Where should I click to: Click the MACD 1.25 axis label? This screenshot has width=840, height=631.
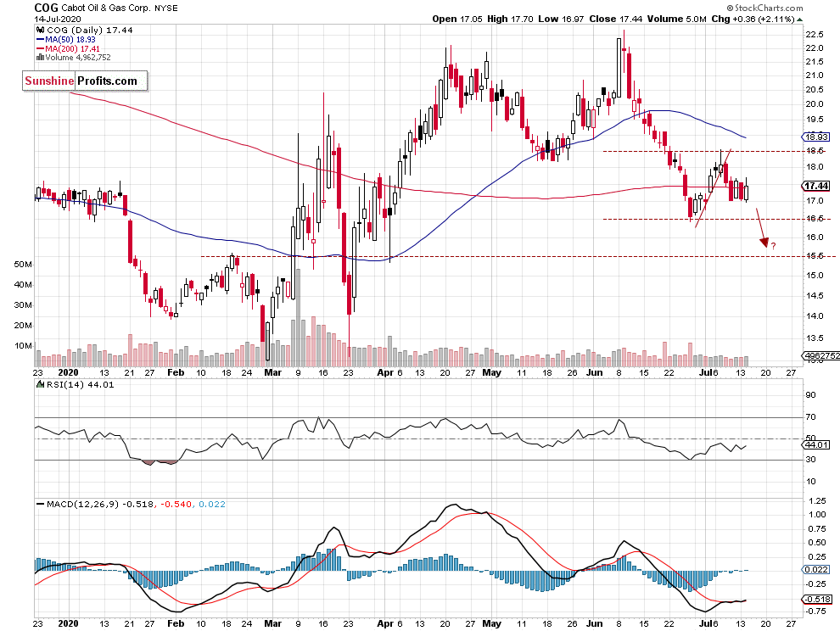pyautogui.click(x=816, y=501)
